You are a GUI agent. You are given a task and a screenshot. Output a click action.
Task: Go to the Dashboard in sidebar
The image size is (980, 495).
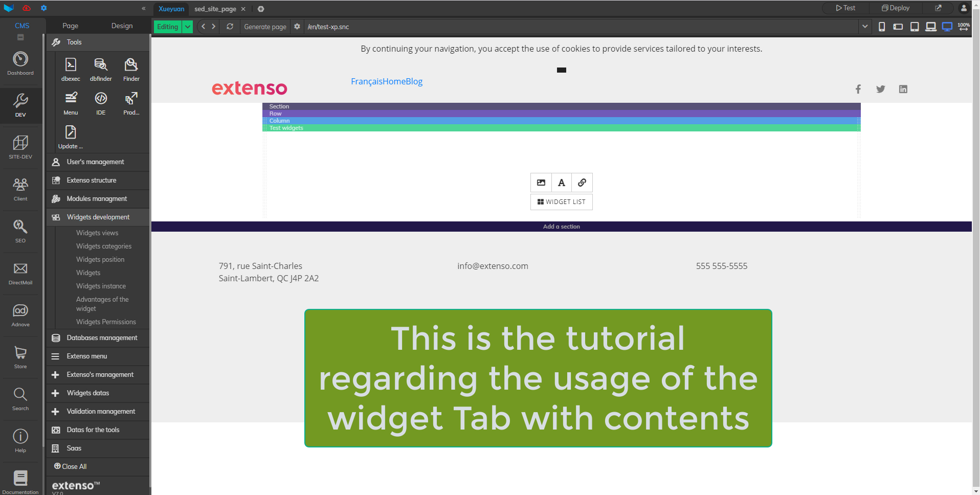tap(20, 63)
